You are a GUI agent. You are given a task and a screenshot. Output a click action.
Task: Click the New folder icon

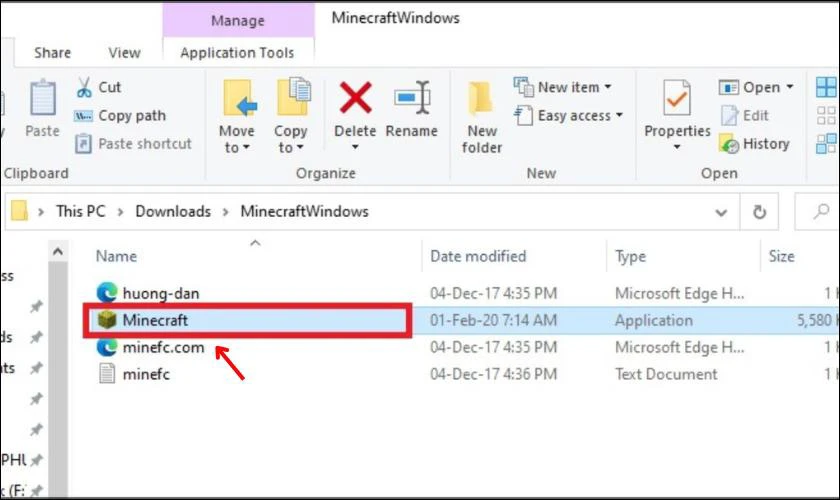[x=480, y=98]
